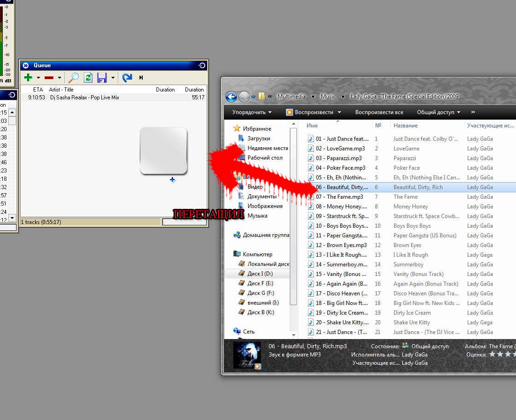516x420 pixels.
Task: Select Загрузки in the navigation pane
Action: (x=259, y=138)
